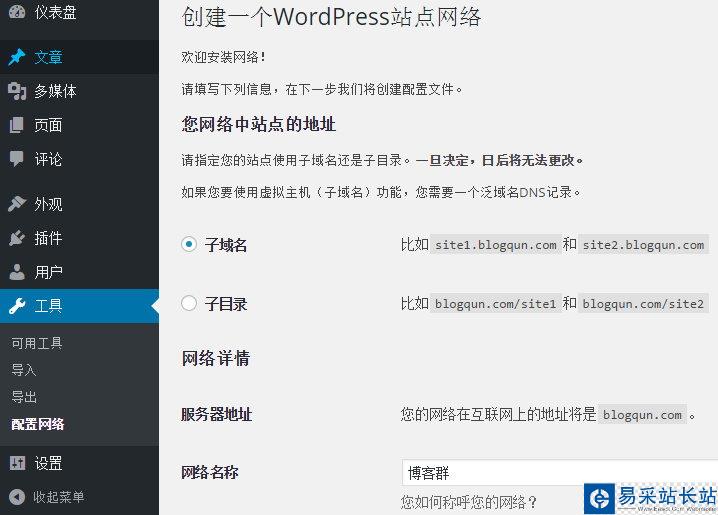Screen dimensions: 718x515
Task: Click the 子目录 option label
Action: click(x=226, y=304)
